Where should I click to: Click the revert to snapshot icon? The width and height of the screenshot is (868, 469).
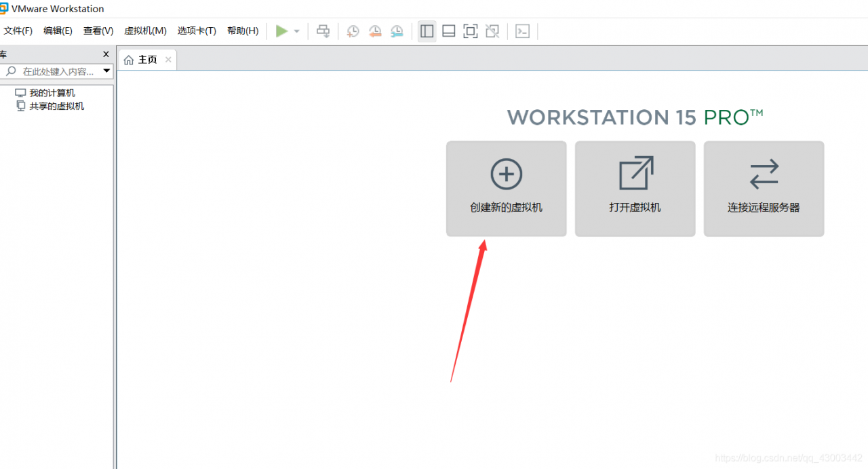pyautogui.click(x=375, y=31)
